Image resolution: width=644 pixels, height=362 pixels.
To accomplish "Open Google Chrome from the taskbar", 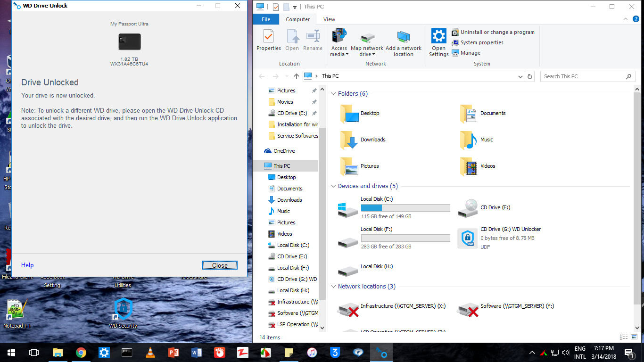I will [81, 353].
